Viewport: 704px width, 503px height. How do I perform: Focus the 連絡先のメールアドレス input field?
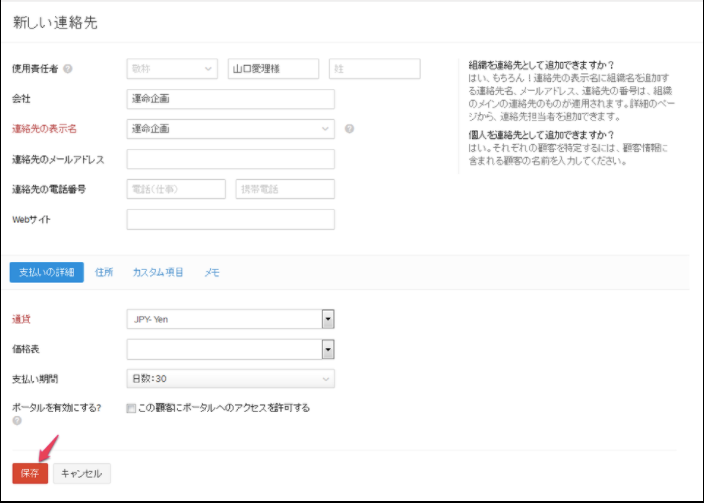pyautogui.click(x=230, y=159)
